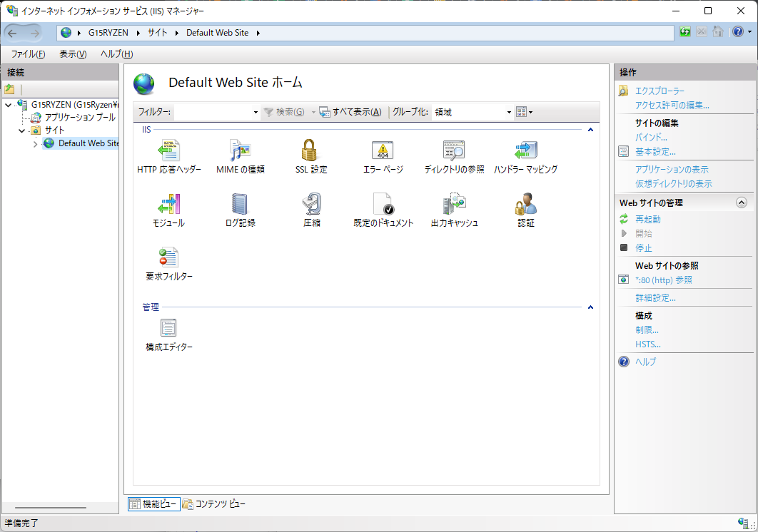Open the ハンドラー マッピング feature
The image size is (758, 532).
tap(525, 157)
